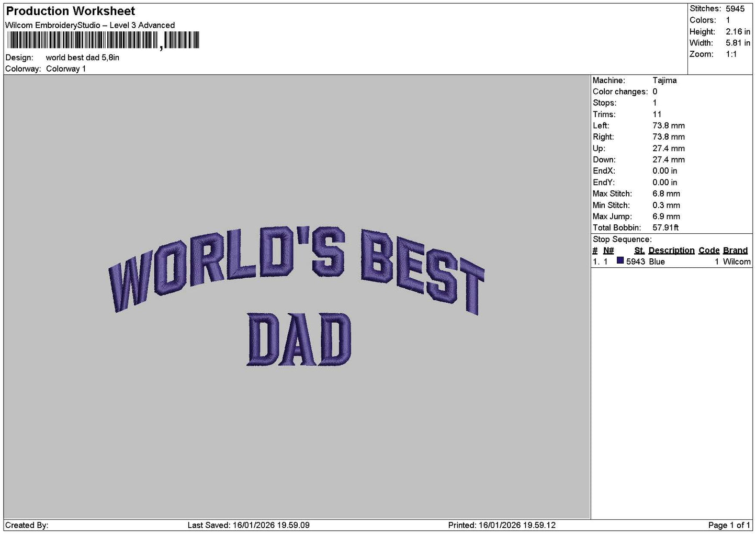Click the Stop Sequence heading

pyautogui.click(x=623, y=240)
